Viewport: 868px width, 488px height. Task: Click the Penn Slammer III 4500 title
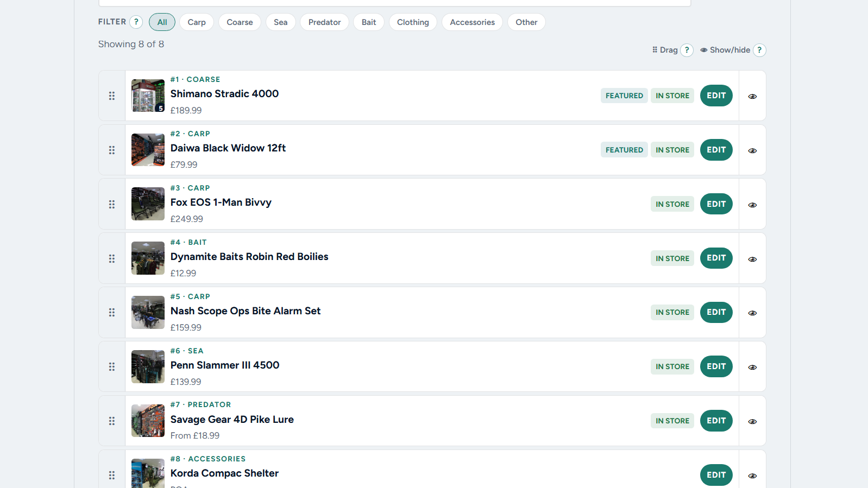coord(225,365)
